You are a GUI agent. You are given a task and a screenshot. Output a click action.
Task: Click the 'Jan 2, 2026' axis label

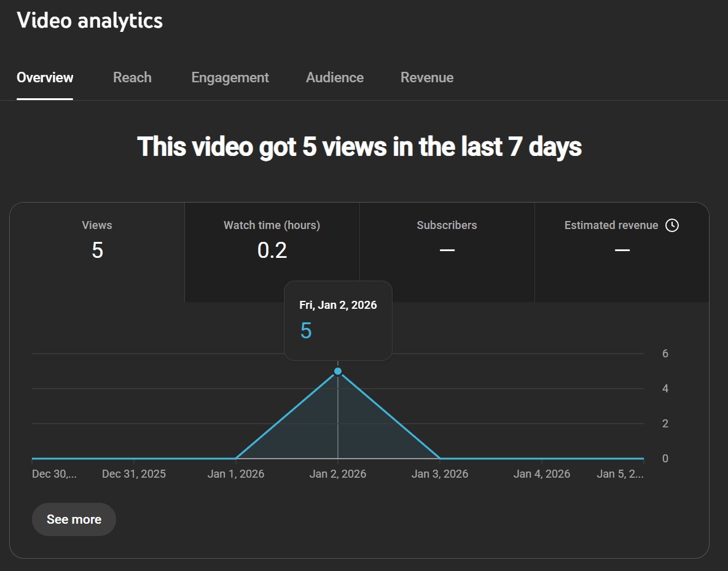[x=338, y=473]
